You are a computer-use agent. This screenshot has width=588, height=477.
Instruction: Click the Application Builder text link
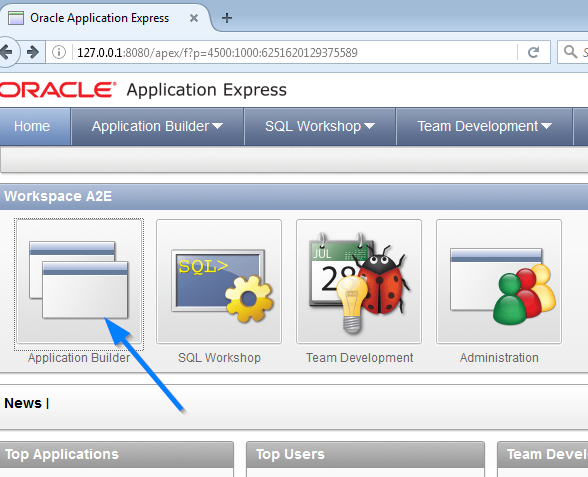click(79, 358)
